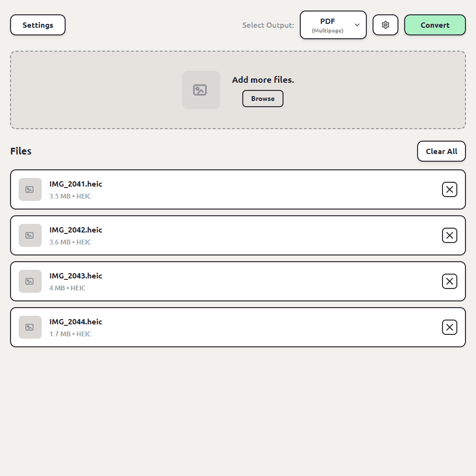476x476 pixels.
Task: Remove IMG_2042.heic from the list
Action: [x=449, y=235]
